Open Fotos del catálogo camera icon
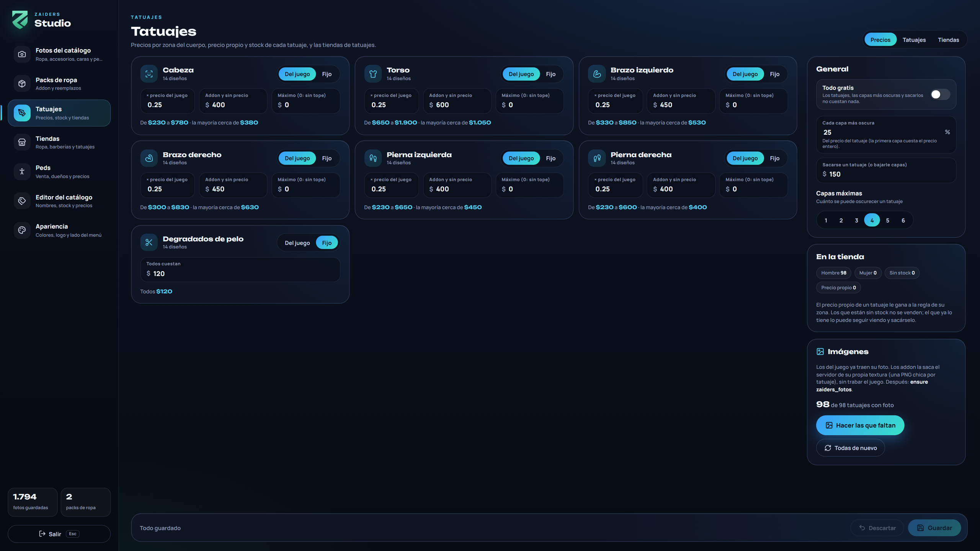980x551 pixels. coord(22,54)
